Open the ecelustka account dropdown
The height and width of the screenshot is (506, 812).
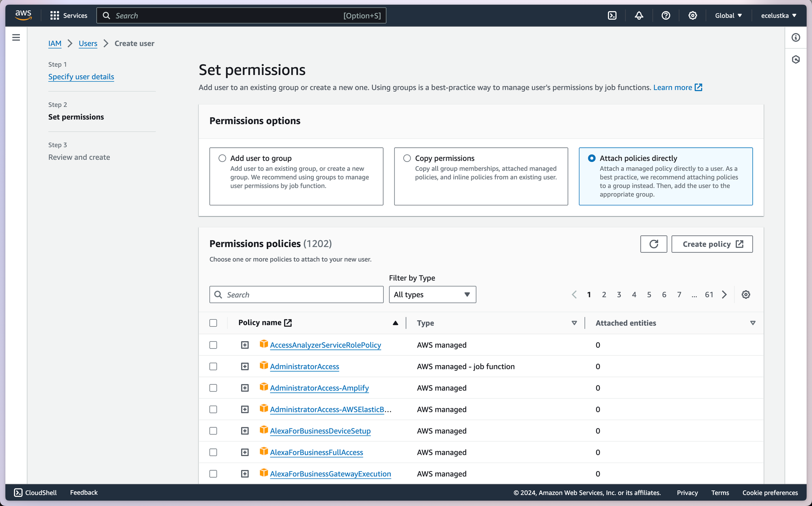point(778,15)
